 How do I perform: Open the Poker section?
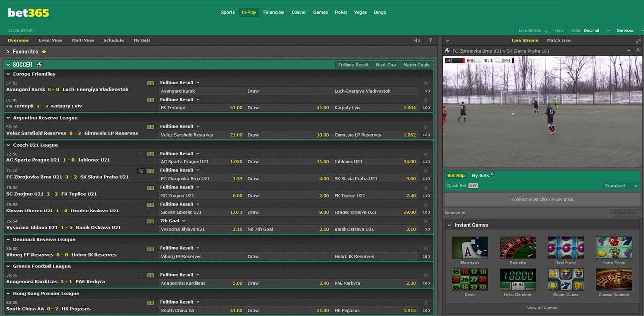[341, 12]
